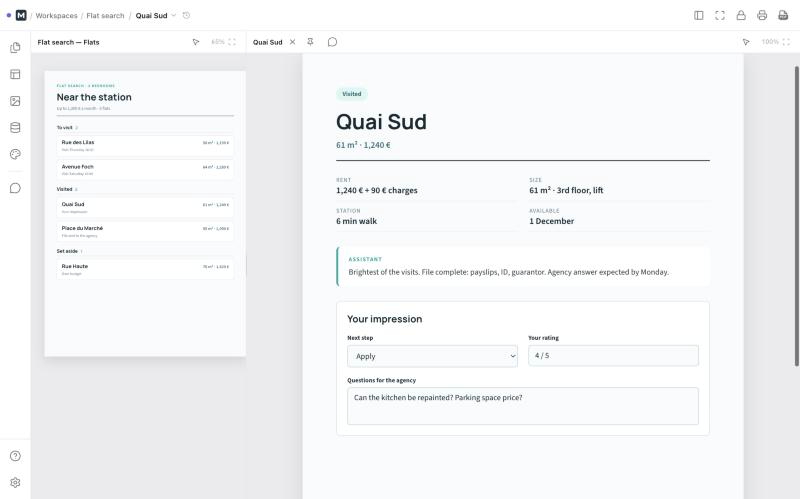Open the theme palette icon in sidebar

[15, 154]
